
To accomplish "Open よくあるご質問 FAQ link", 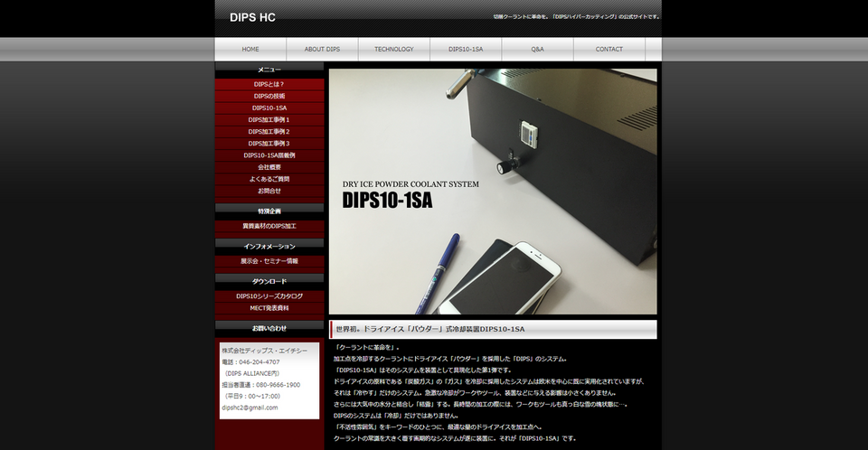I will [269, 179].
